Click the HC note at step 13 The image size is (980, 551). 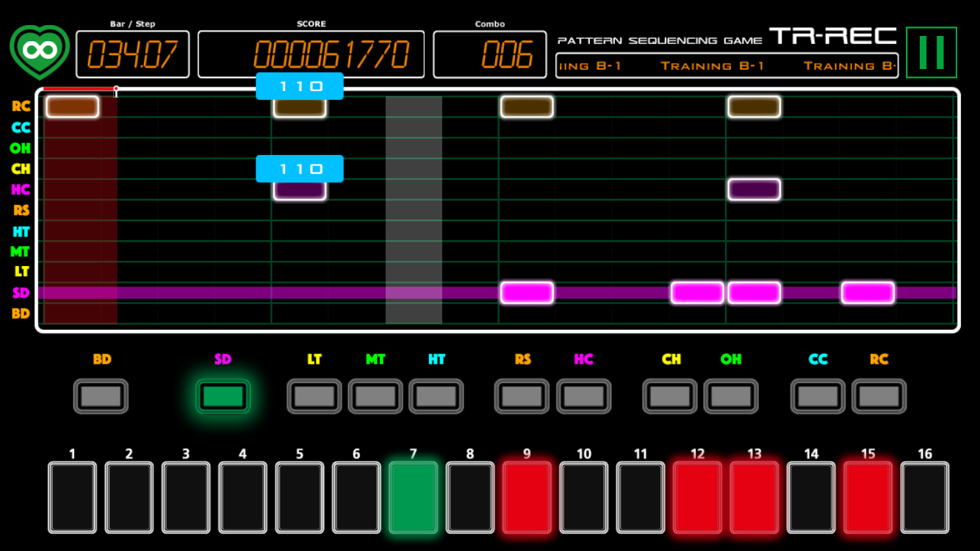(x=754, y=189)
